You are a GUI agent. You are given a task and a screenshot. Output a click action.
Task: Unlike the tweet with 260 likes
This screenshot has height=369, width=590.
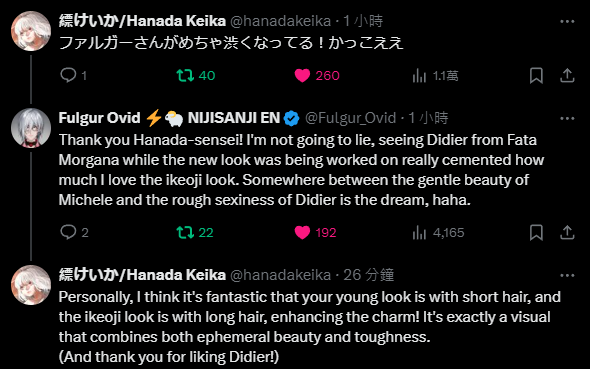click(302, 76)
